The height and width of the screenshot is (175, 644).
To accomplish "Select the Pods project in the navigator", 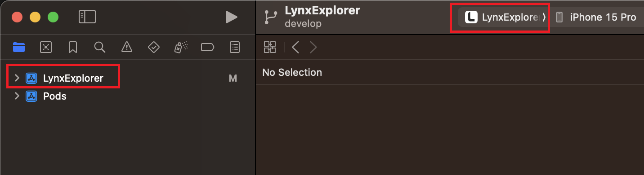I will tap(55, 96).
